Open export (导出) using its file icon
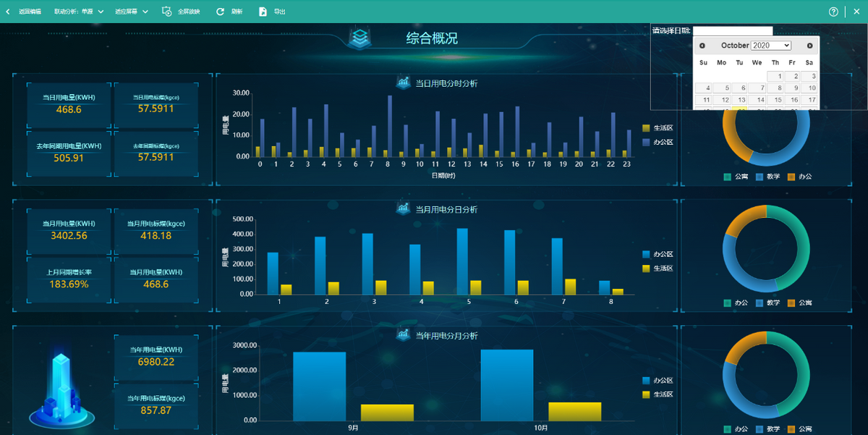 pos(263,12)
